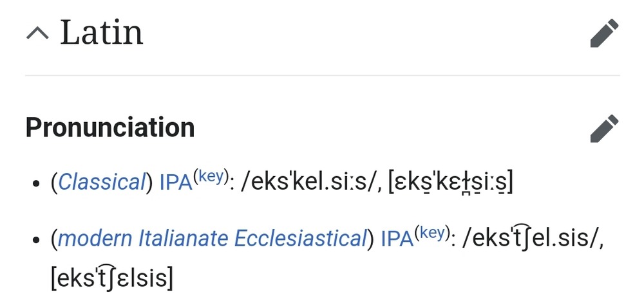Click the Pronunciation subheading text
Viewport: 644px width, 308px height.
[110, 128]
